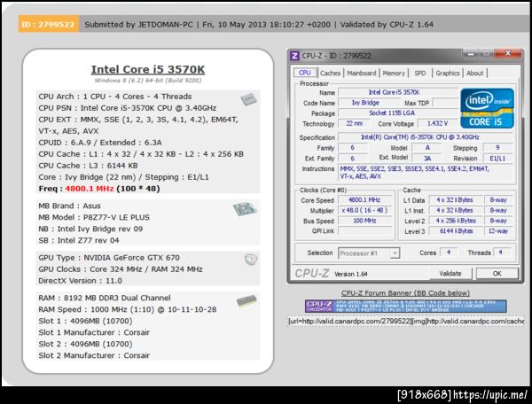Click the Intel Core i5 inside logo
The image size is (532, 404).
tap(487, 108)
